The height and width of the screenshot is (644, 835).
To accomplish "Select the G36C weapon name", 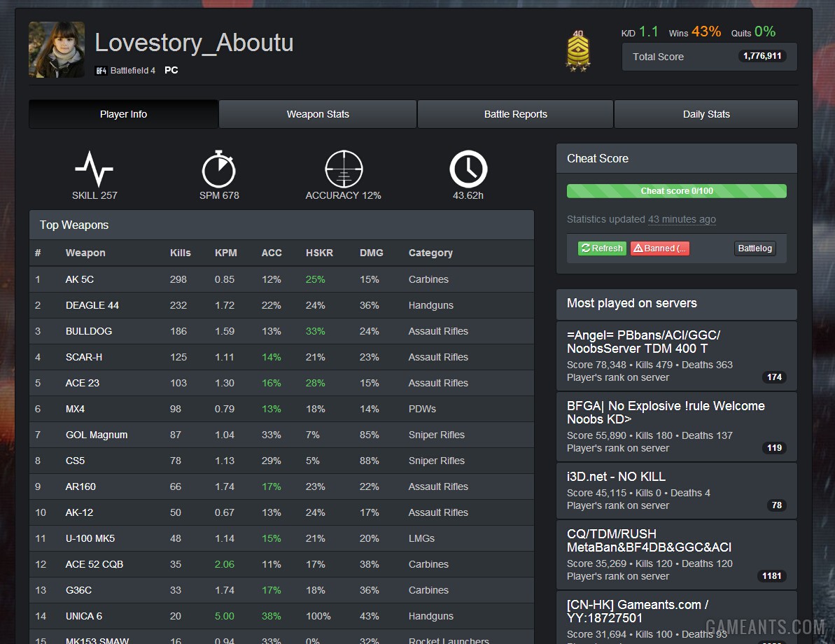I will (78, 590).
